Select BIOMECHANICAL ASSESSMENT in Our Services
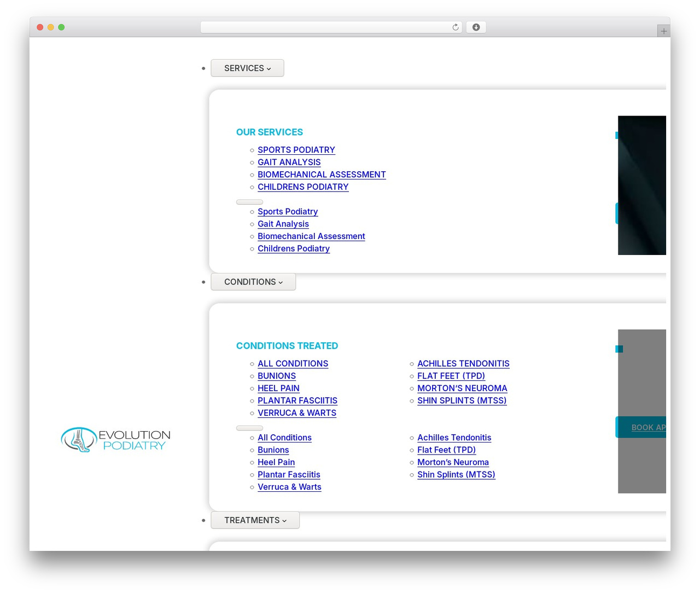The image size is (700, 593). pos(322,175)
